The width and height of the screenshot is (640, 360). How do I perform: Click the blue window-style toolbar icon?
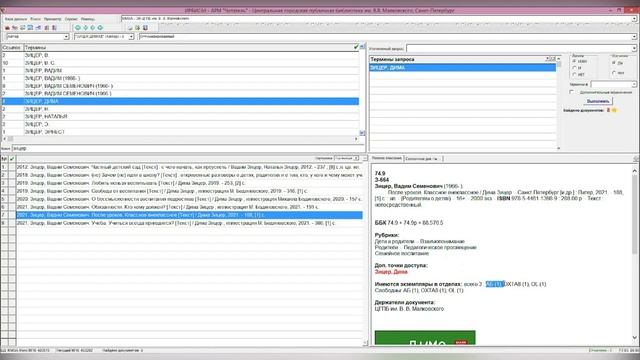(x=30, y=28)
